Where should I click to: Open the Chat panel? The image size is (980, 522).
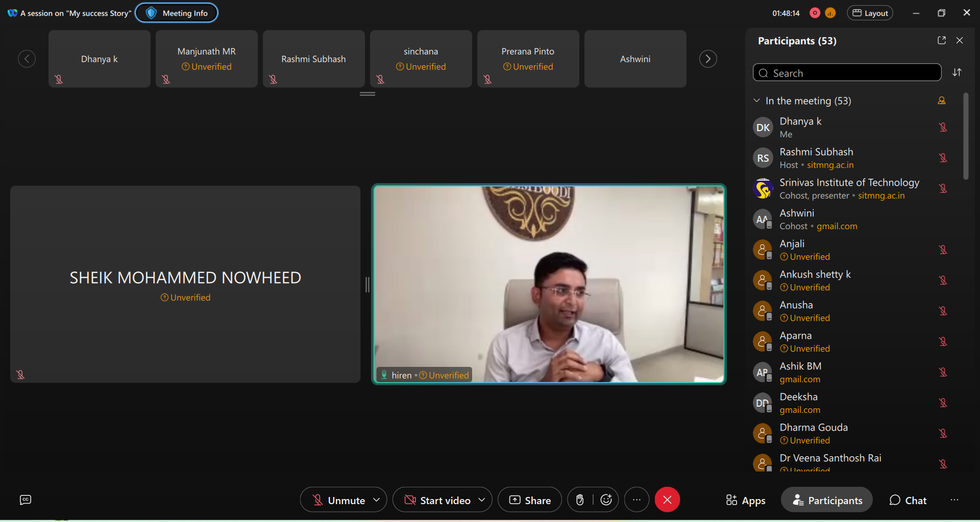(908, 500)
